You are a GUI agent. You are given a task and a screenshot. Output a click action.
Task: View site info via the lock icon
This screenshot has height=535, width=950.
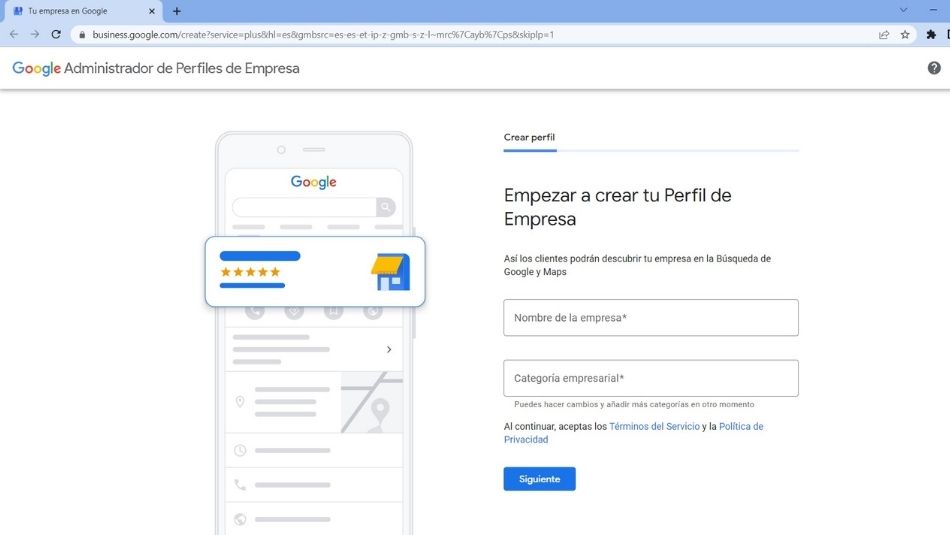click(x=81, y=34)
